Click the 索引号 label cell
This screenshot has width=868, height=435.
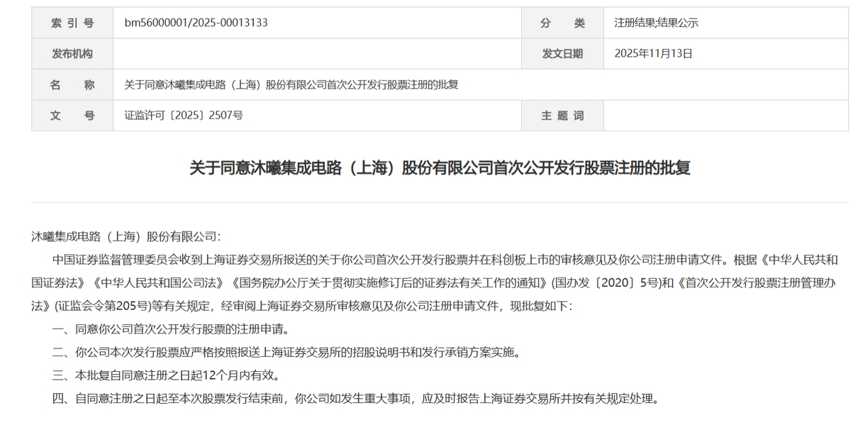click(72, 23)
